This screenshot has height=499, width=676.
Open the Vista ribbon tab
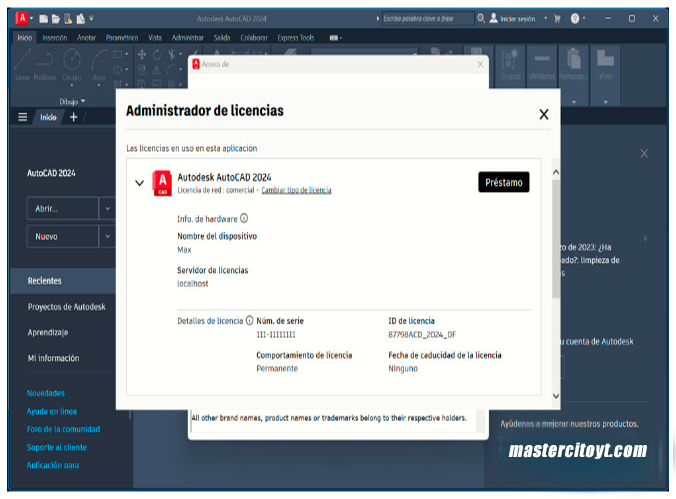coord(155,38)
